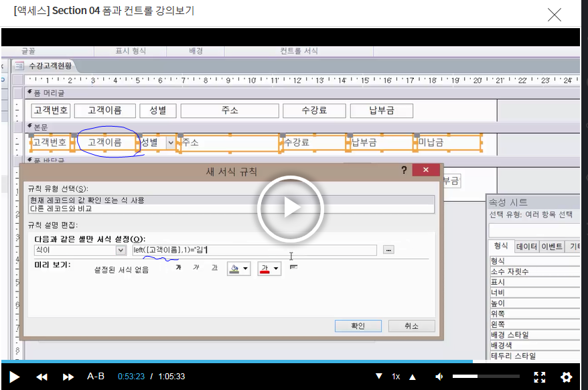Mute the video with speaker icon
Screen dimensions: 588x390
pyautogui.click(x=439, y=377)
